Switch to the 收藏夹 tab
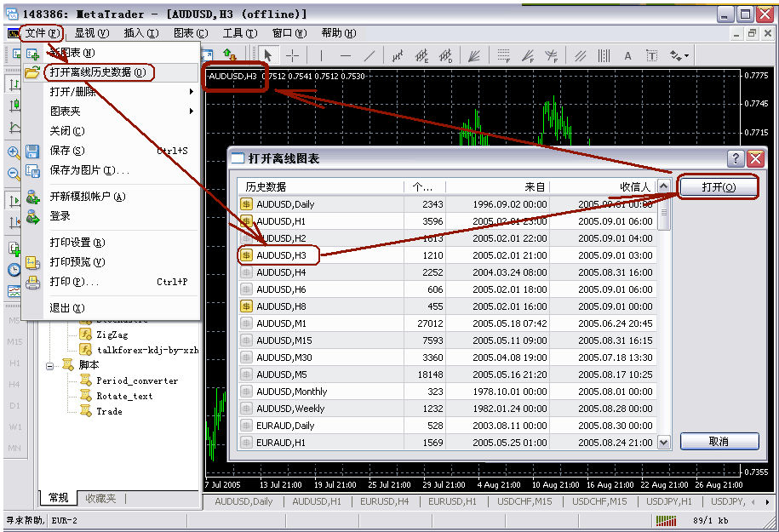Image resolution: width=779 pixels, height=532 pixels. (x=100, y=498)
